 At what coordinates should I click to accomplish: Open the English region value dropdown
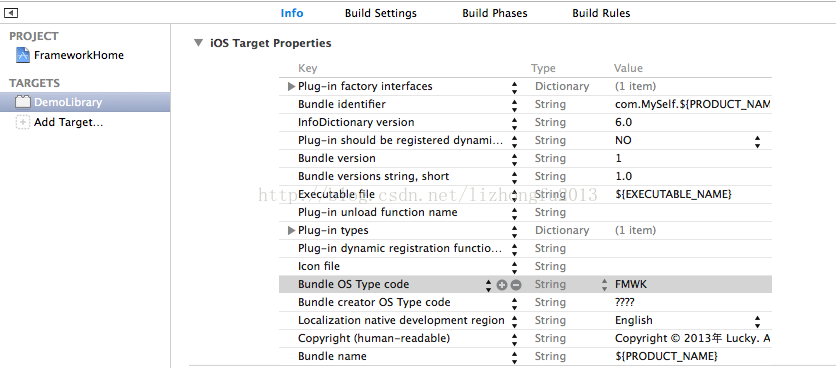(x=757, y=321)
